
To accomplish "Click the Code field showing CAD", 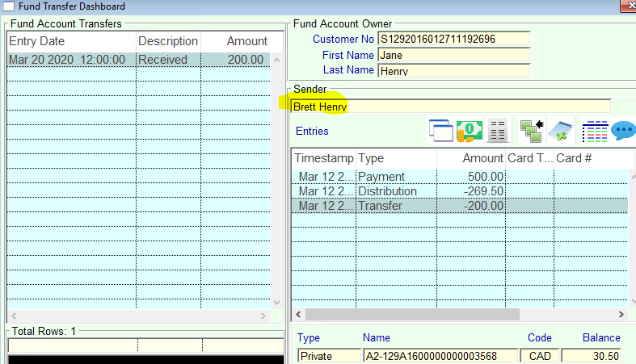I will [x=540, y=356].
